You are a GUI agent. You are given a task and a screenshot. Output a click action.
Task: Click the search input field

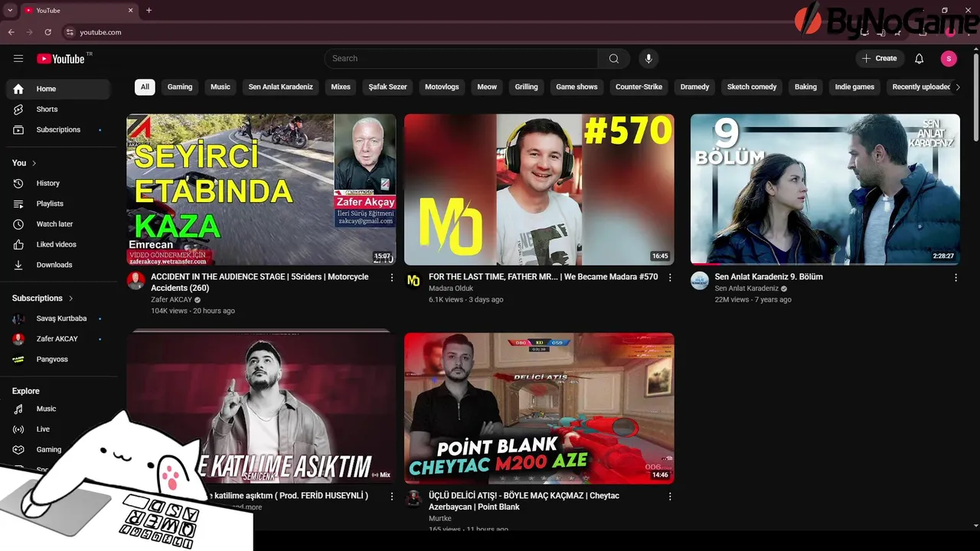coord(461,58)
